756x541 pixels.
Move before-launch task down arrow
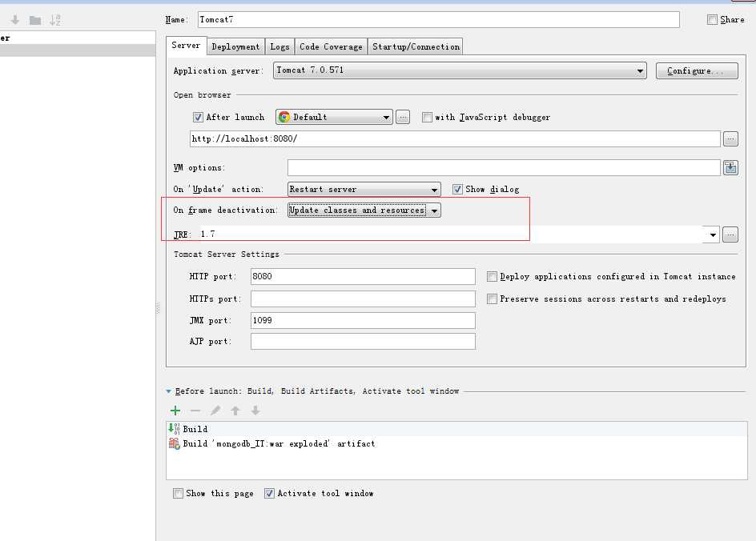(x=255, y=411)
